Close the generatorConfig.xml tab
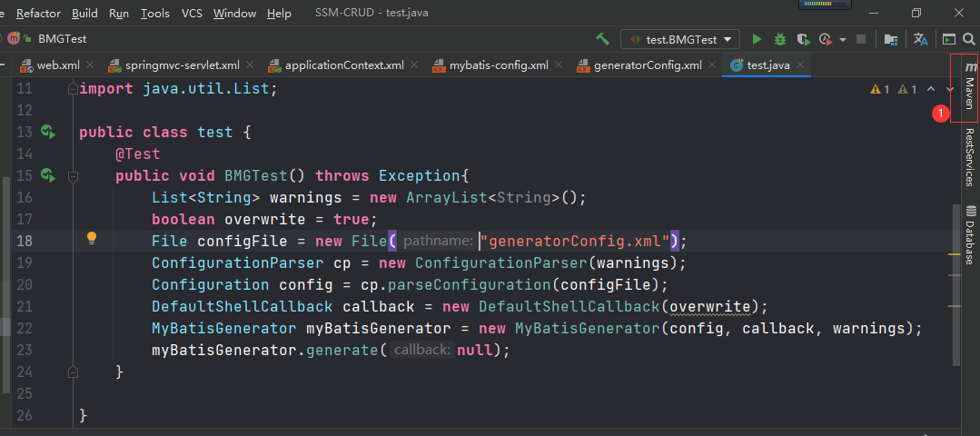Image resolution: width=980 pixels, height=436 pixels. [711, 64]
